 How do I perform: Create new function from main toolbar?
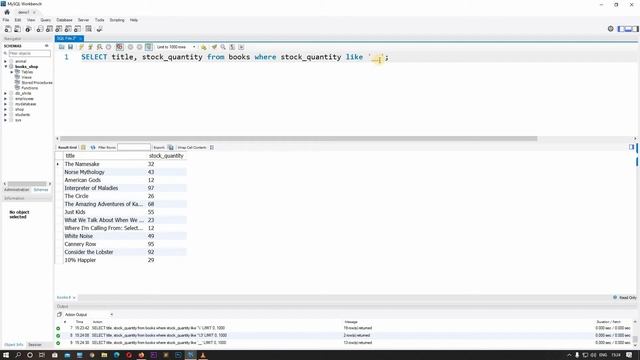[77, 29]
